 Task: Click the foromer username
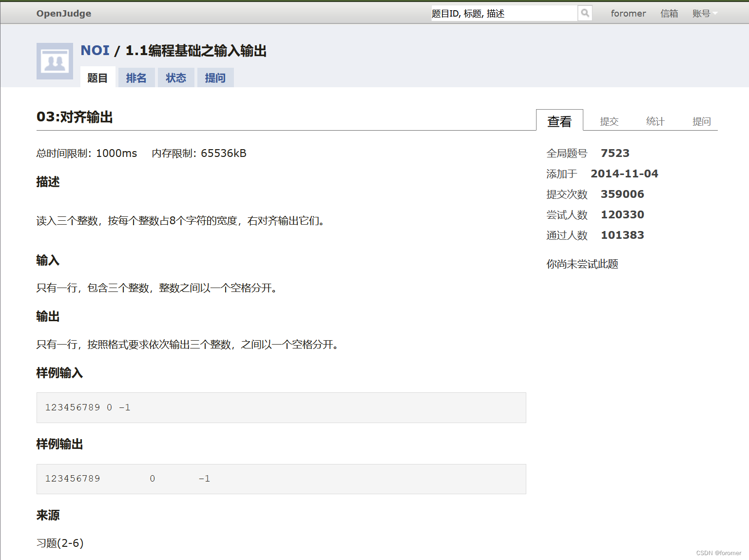pyautogui.click(x=628, y=13)
